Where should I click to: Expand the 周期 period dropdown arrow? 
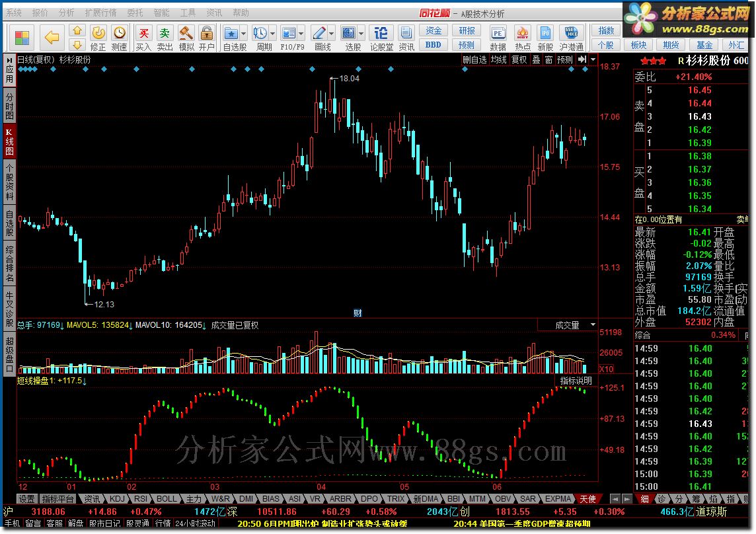tap(273, 33)
